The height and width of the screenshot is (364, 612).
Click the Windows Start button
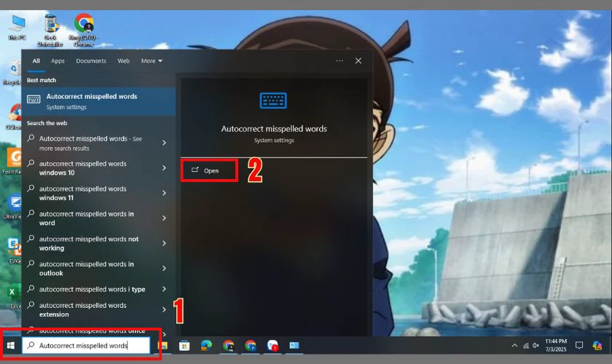[x=11, y=346]
